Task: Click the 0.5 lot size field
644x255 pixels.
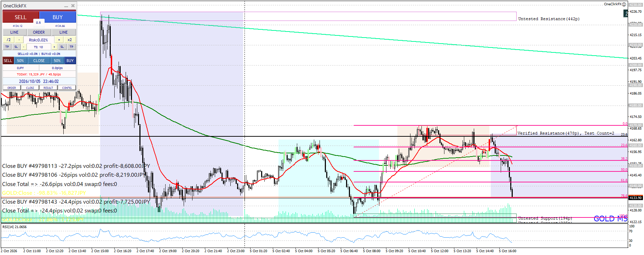Action: pos(38,23)
